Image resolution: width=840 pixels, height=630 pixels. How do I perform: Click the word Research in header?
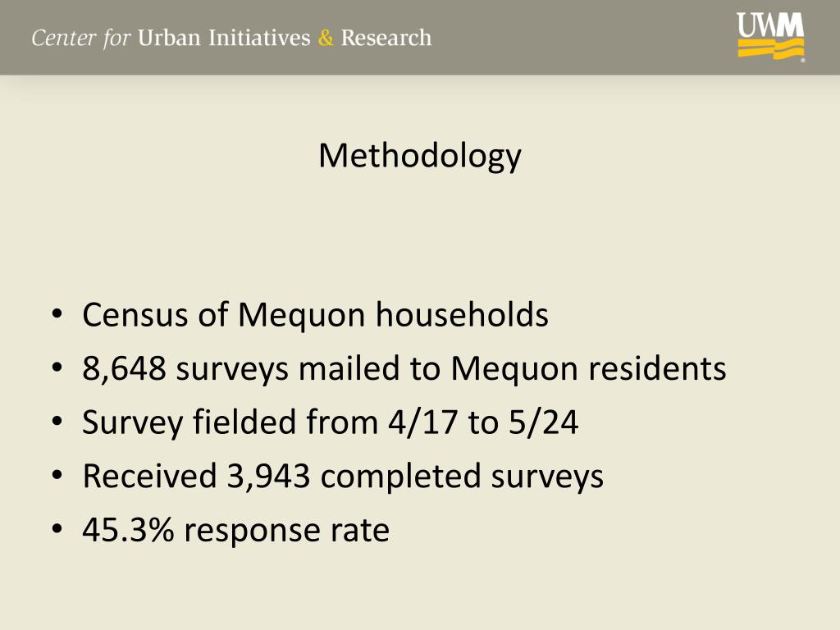click(386, 38)
